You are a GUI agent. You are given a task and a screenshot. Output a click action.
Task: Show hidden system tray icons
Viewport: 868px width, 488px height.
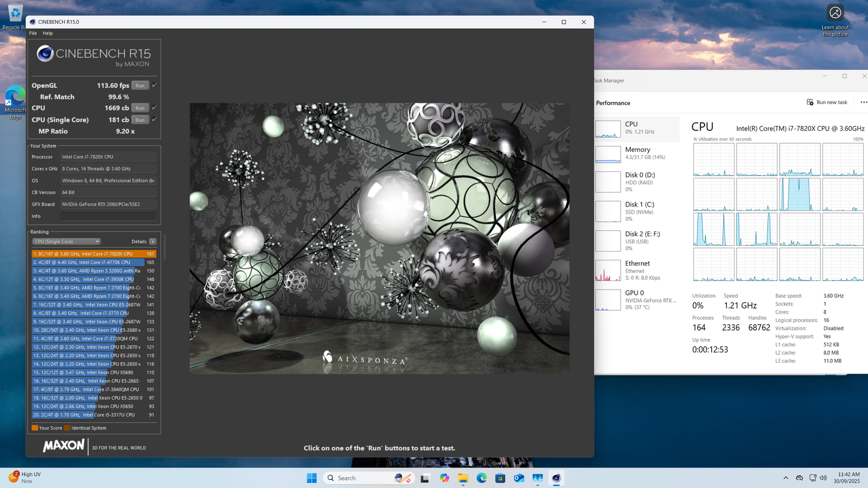[786, 478]
